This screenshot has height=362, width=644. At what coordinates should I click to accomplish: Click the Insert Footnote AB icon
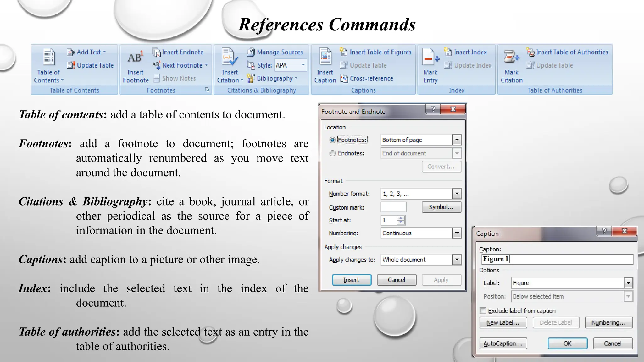pos(136,57)
